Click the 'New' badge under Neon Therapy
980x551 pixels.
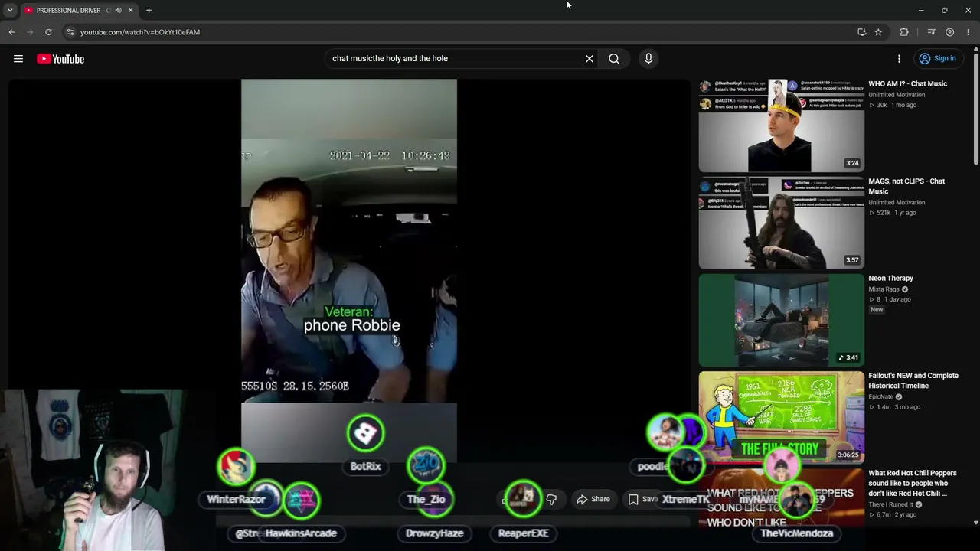pos(877,310)
